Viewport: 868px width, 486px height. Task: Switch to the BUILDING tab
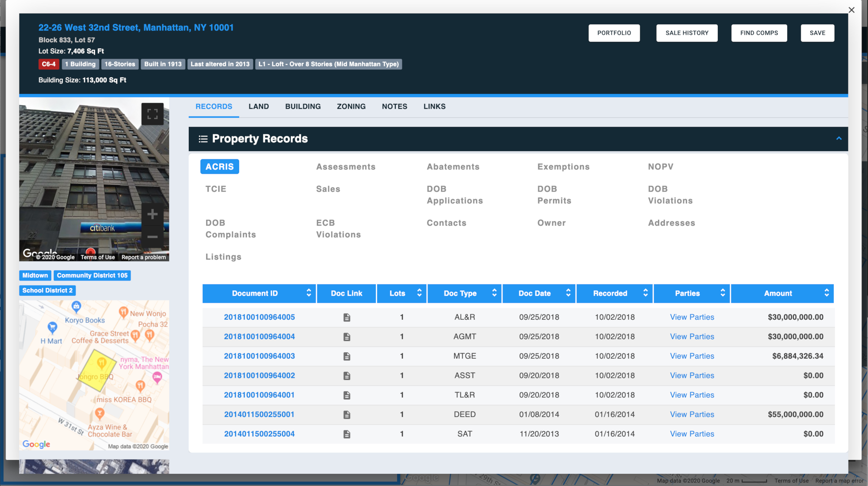tap(302, 106)
